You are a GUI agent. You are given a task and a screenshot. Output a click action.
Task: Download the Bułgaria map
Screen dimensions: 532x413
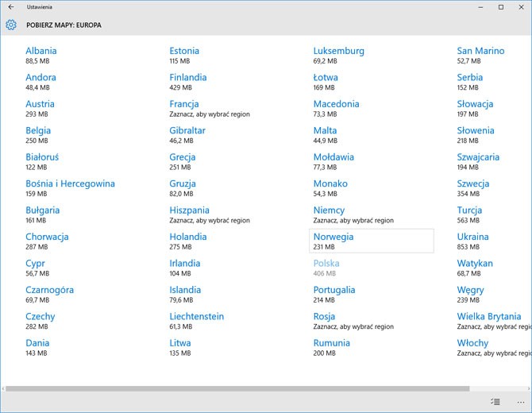coord(42,214)
